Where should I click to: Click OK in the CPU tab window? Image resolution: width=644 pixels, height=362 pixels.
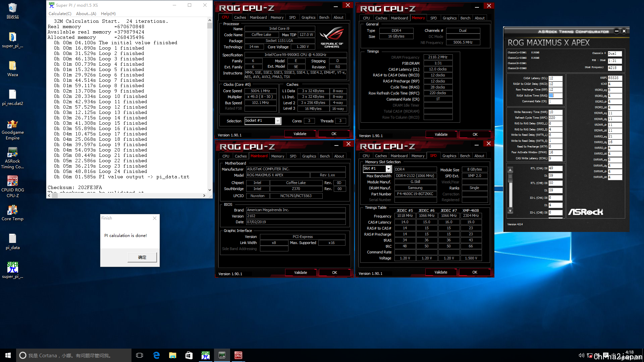click(x=334, y=134)
